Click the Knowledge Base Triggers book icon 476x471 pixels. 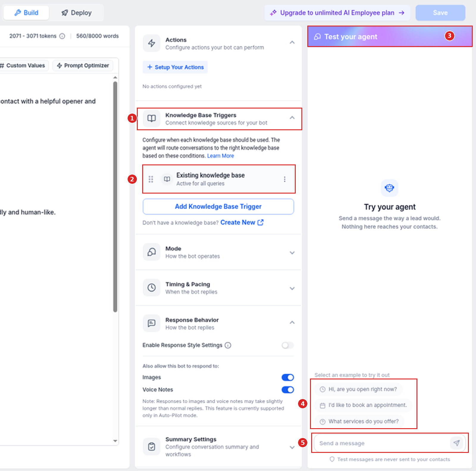point(152,119)
